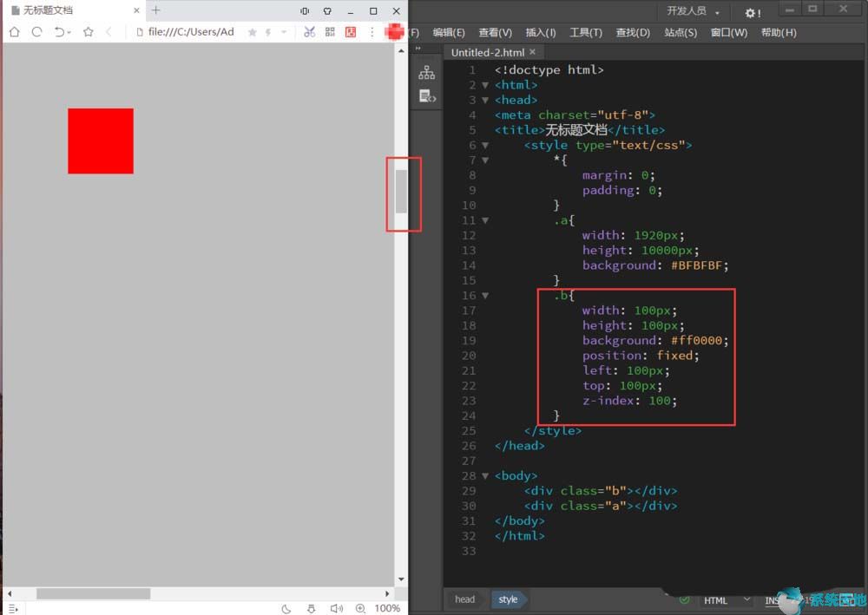This screenshot has height=615, width=868.
Task: Click the #ff0000 color value
Action: click(x=696, y=341)
